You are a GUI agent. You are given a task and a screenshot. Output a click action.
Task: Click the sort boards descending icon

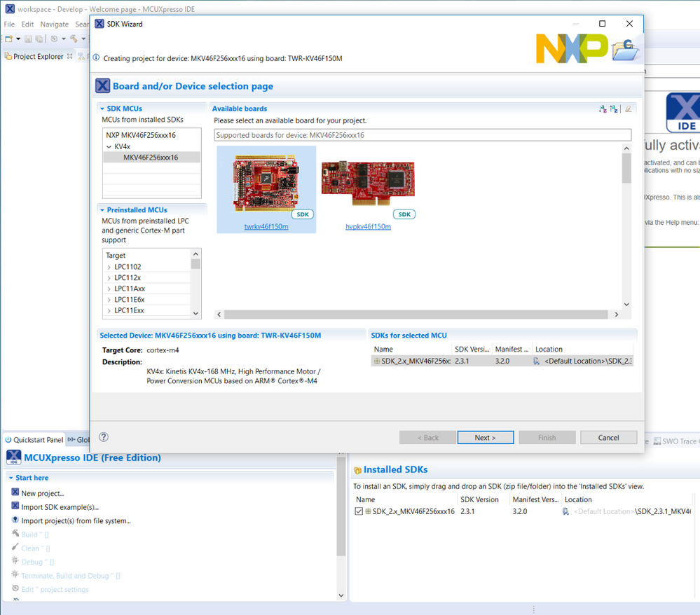coord(614,109)
